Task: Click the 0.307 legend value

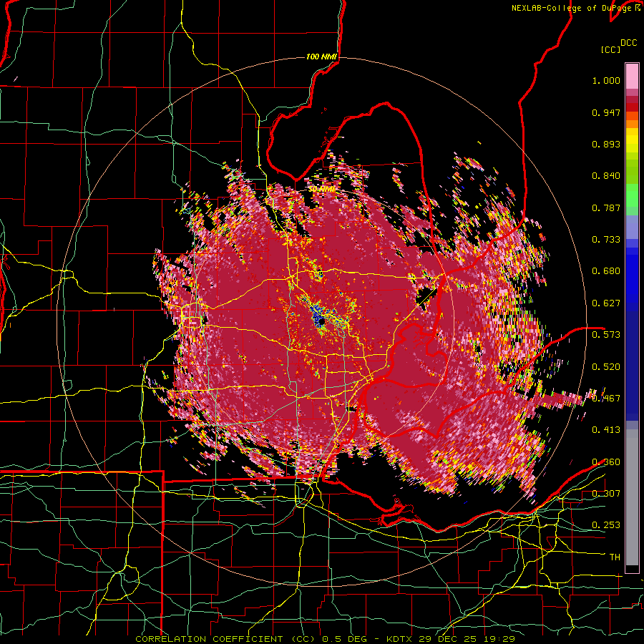Action: [606, 493]
